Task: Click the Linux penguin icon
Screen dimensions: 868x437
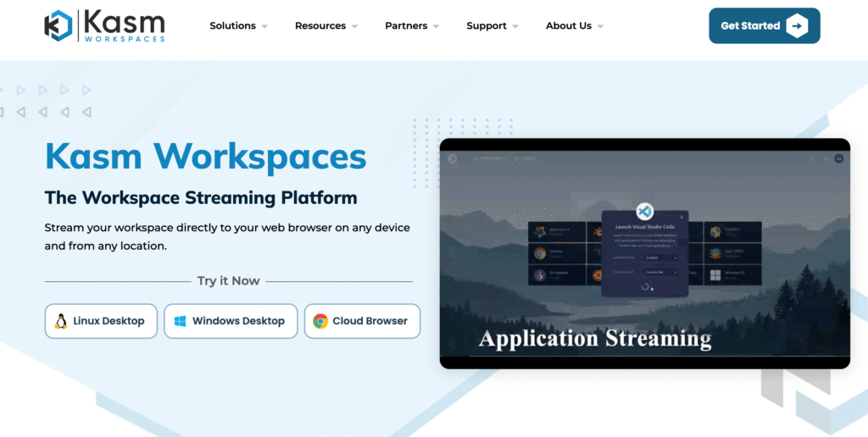Action: click(x=61, y=321)
